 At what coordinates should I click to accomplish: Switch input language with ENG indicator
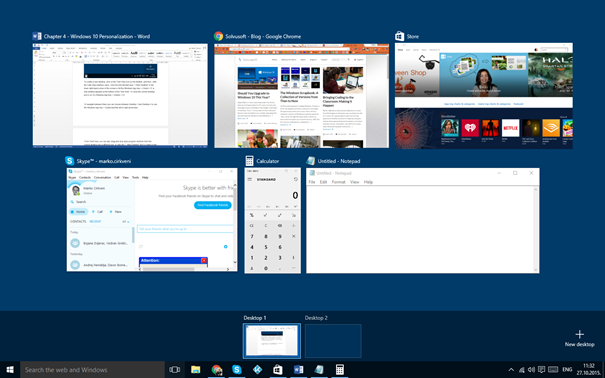click(567, 370)
